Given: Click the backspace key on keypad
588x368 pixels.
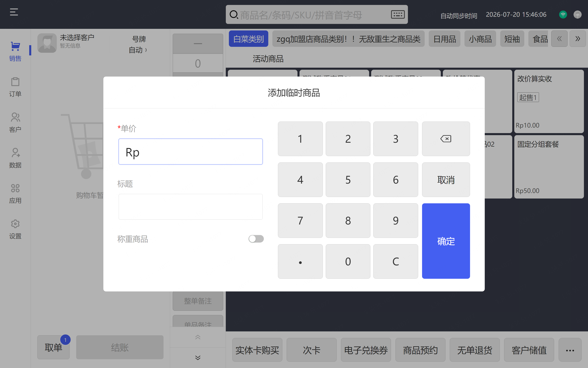Looking at the screenshot, I should pos(446,139).
